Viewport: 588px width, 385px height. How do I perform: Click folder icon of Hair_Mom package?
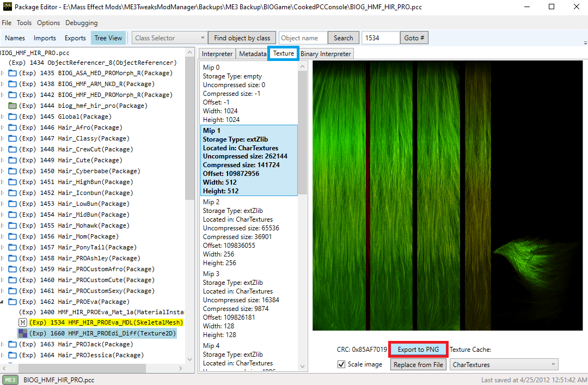(13, 236)
